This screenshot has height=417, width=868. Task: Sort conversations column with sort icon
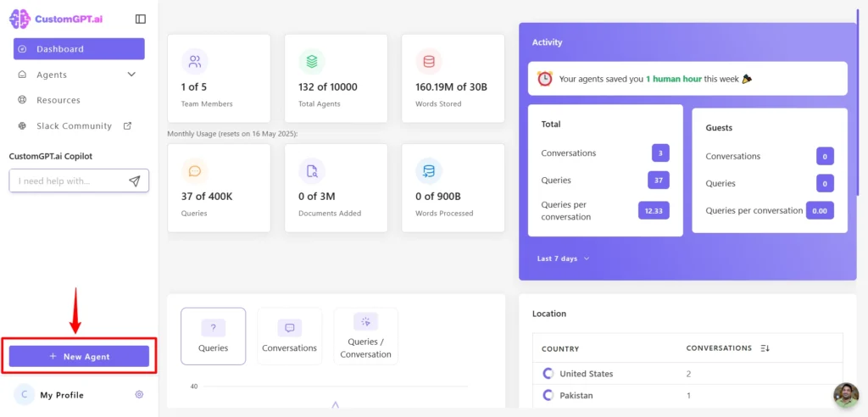(x=765, y=348)
